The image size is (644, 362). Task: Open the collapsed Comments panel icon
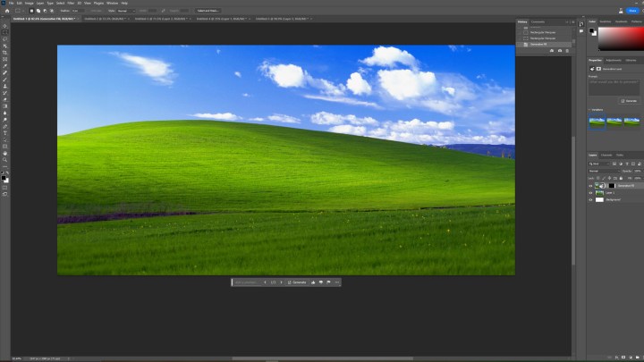click(x=581, y=31)
